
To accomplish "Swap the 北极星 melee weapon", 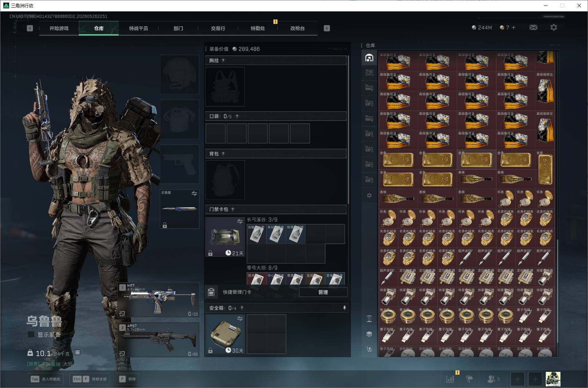I will (194, 193).
